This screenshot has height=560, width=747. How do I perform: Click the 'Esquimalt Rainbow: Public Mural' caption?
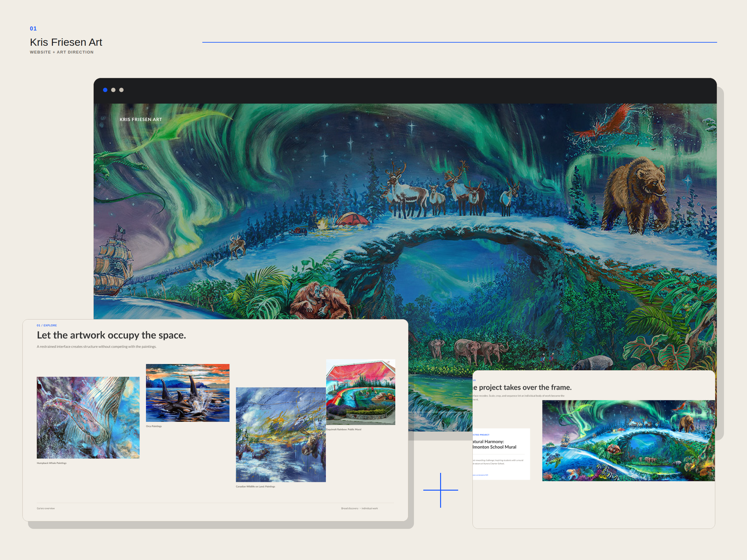[344, 429]
